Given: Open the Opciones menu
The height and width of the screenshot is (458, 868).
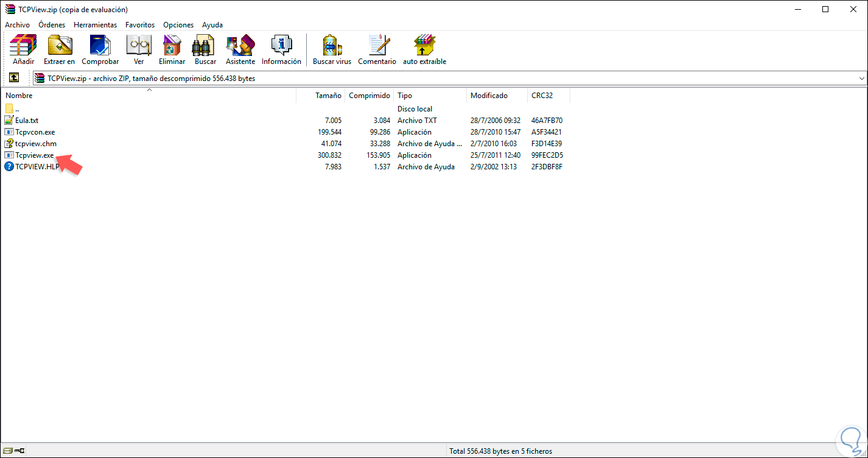Looking at the screenshot, I should pyautogui.click(x=178, y=25).
